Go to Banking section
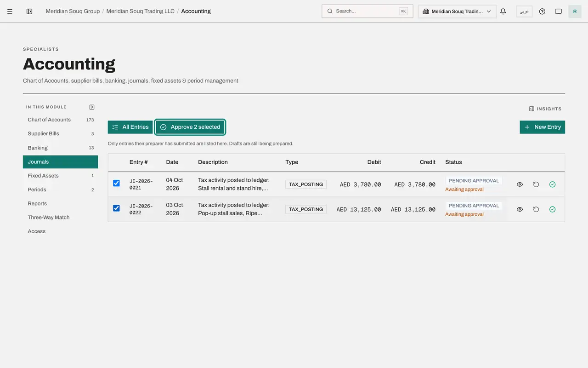The image size is (588, 368). 60,148
